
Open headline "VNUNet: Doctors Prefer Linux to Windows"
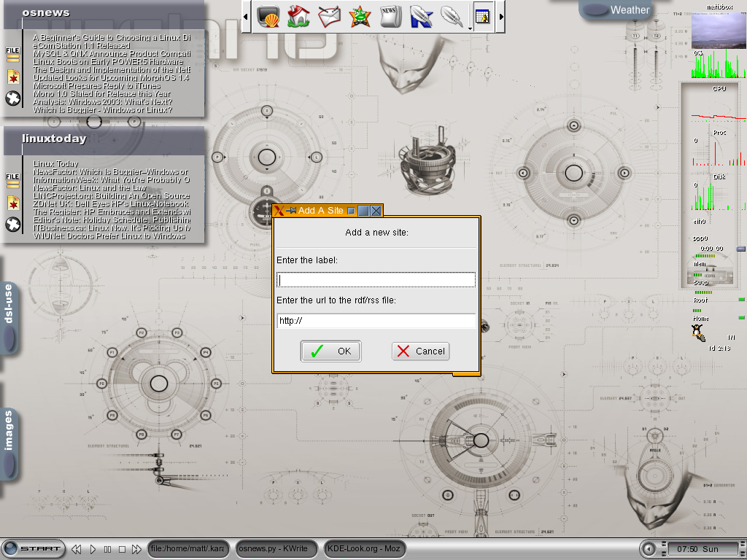pos(109,236)
